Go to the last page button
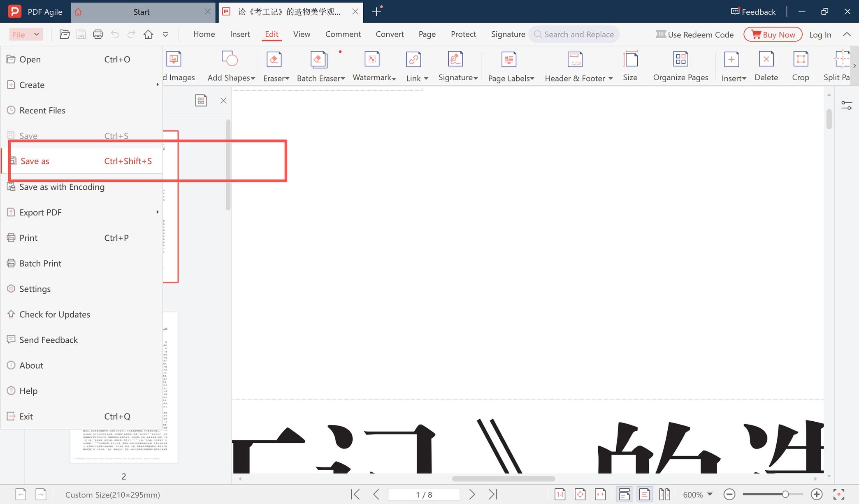859x504 pixels. (x=493, y=495)
